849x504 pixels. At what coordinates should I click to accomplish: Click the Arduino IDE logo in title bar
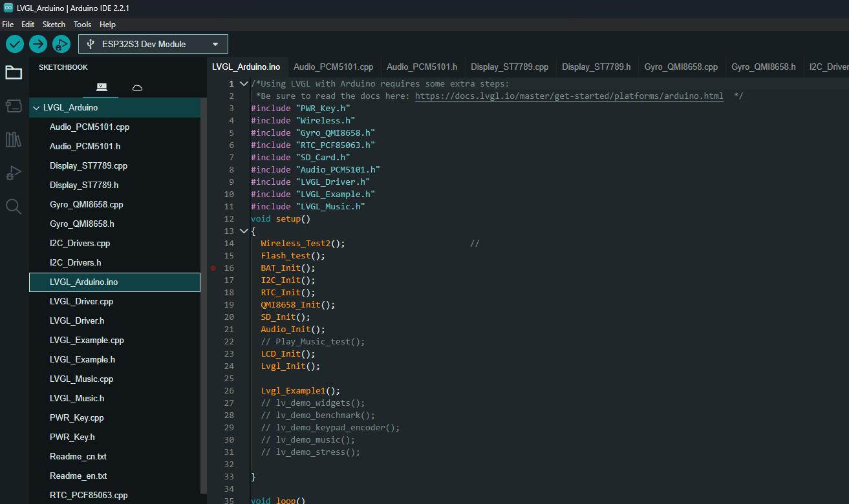coord(8,6)
